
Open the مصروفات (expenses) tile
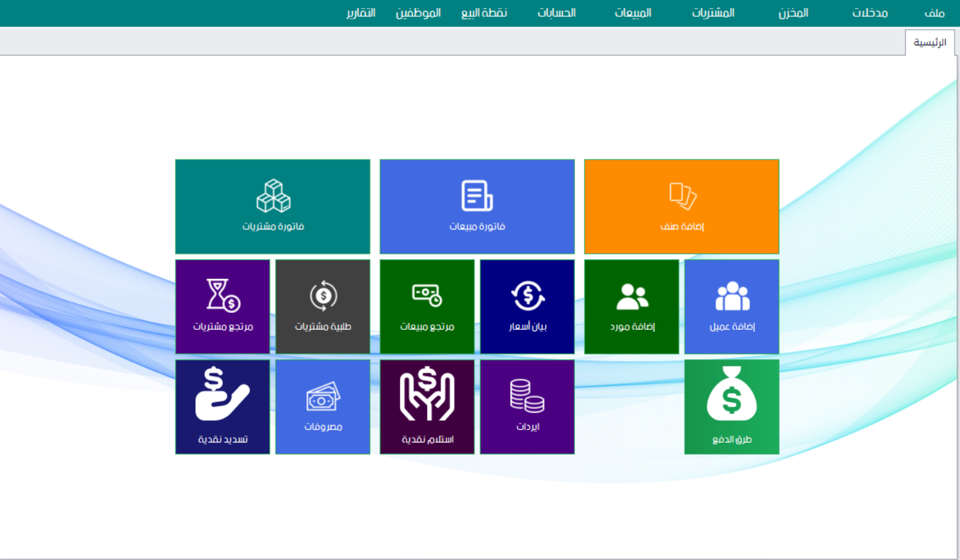coord(322,406)
